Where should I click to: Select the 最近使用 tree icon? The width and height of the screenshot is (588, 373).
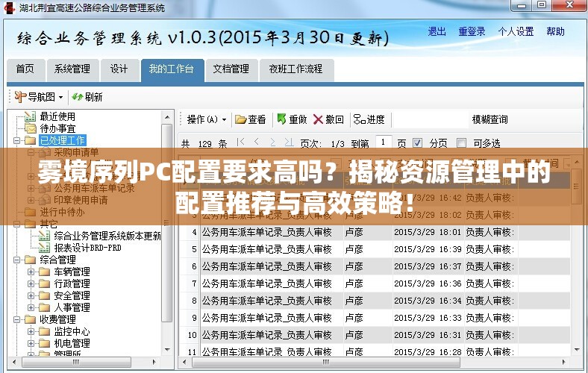point(31,116)
